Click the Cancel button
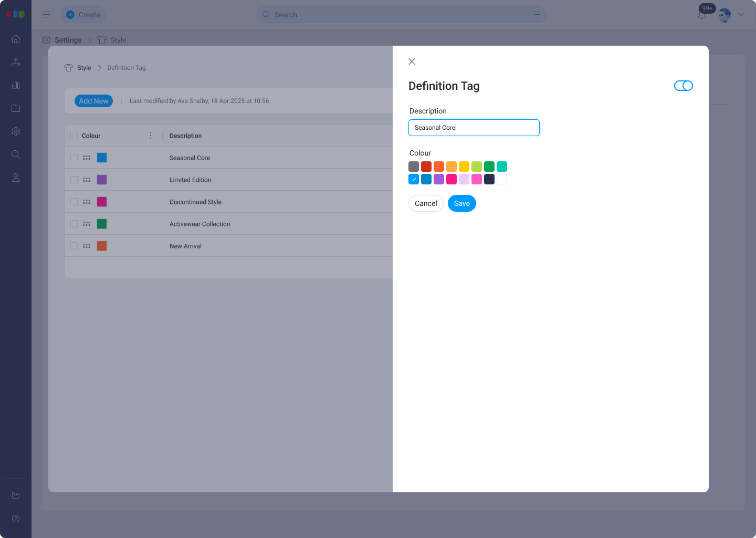This screenshot has height=538, width=756. coord(426,203)
